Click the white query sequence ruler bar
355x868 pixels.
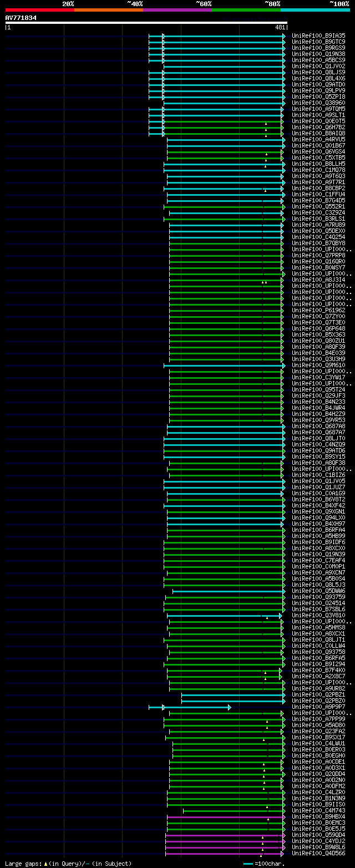[x=146, y=23]
